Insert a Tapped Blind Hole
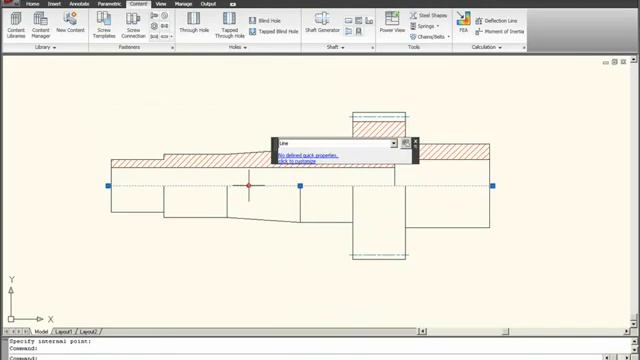 (273, 31)
